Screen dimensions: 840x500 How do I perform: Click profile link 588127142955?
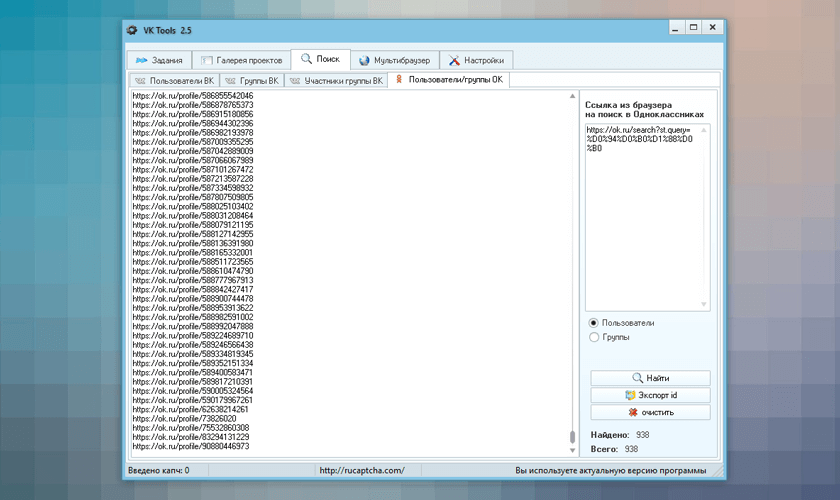click(193, 234)
